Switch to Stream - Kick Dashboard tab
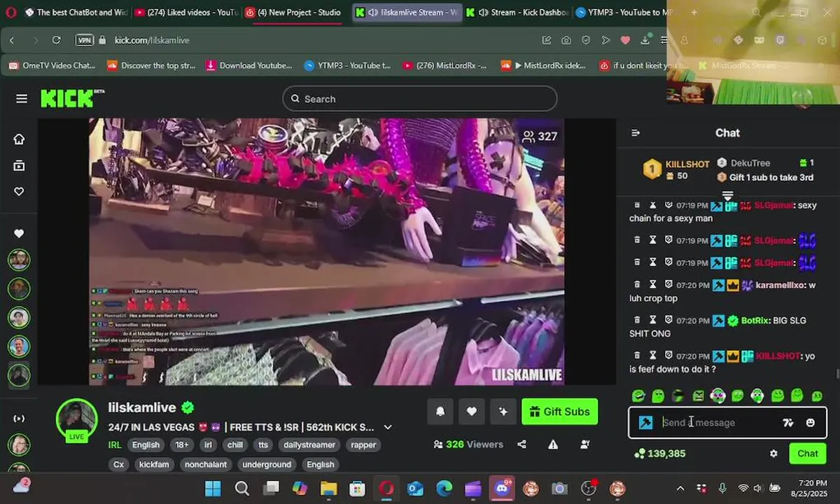 pos(517,12)
